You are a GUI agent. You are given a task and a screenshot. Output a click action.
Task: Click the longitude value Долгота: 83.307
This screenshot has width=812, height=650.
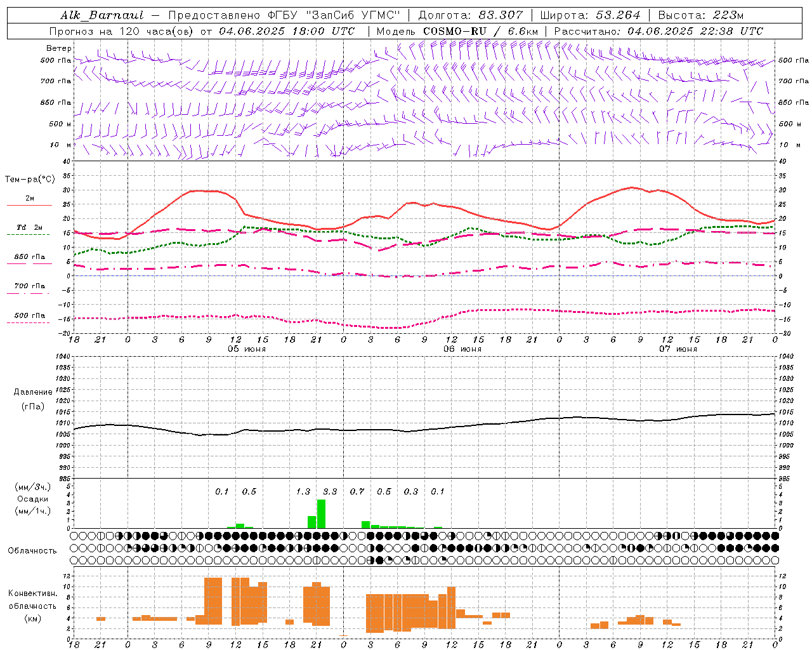point(471,15)
